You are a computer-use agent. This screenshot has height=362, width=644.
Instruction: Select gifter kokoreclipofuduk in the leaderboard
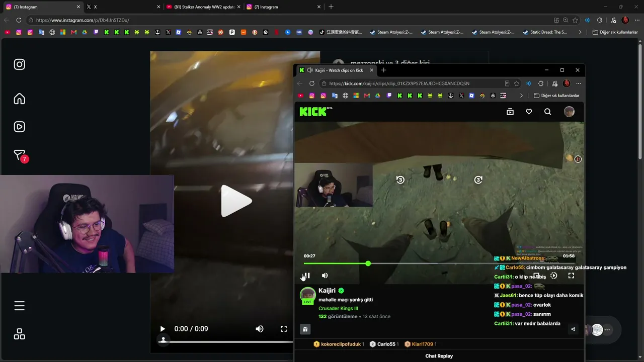pyautogui.click(x=338, y=344)
